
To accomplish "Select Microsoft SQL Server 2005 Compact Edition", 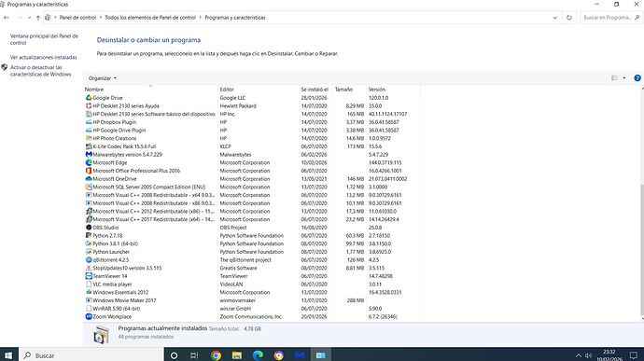I will [252, 187].
